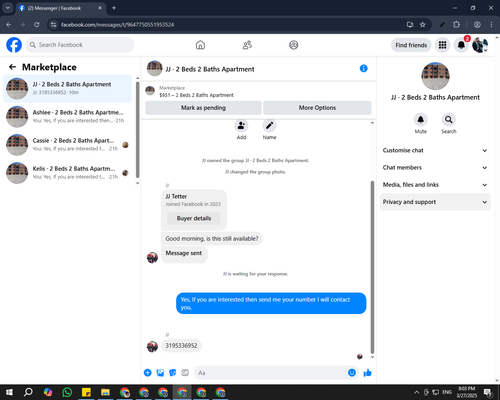Click the Mark as pending button
This screenshot has height=400, width=500.
pyautogui.click(x=203, y=108)
